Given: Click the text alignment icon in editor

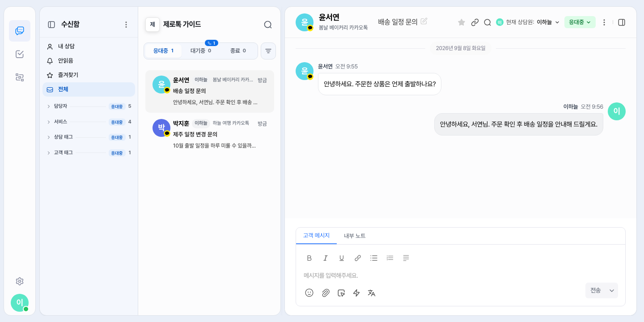Looking at the screenshot, I should 406,258.
